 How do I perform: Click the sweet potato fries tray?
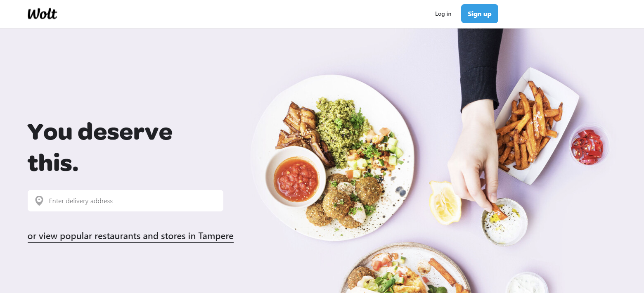[x=533, y=126]
